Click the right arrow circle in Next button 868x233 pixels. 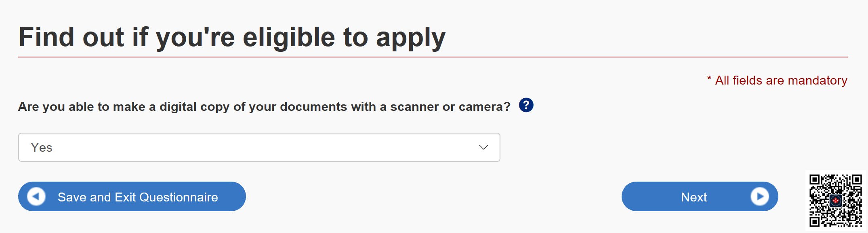click(759, 197)
